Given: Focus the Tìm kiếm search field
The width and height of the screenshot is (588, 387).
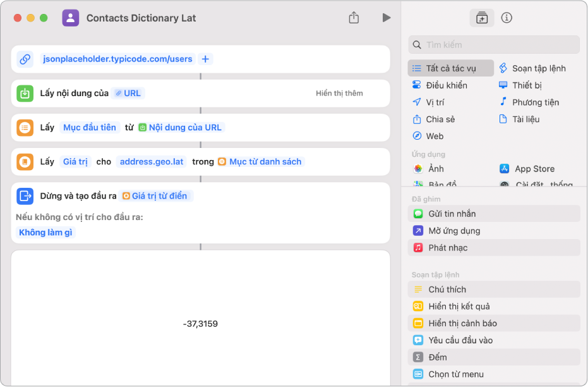Looking at the screenshot, I should pyautogui.click(x=494, y=45).
